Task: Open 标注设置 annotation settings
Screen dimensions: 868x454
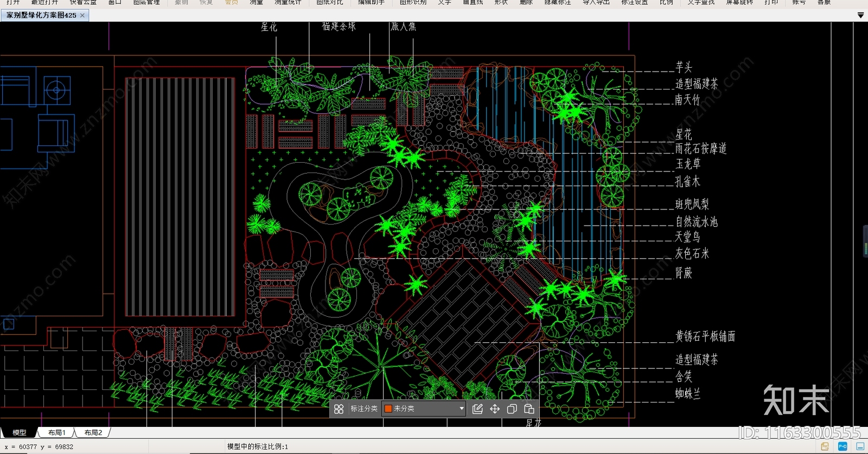Action: pos(635,3)
